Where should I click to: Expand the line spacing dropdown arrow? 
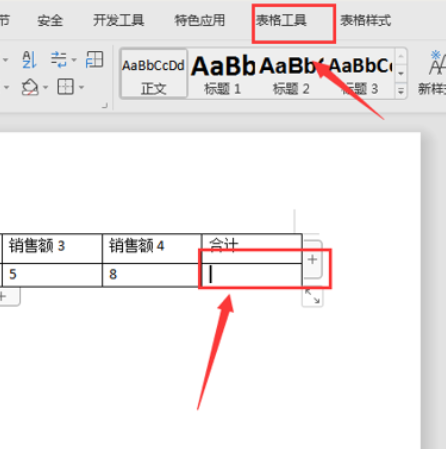[74, 60]
